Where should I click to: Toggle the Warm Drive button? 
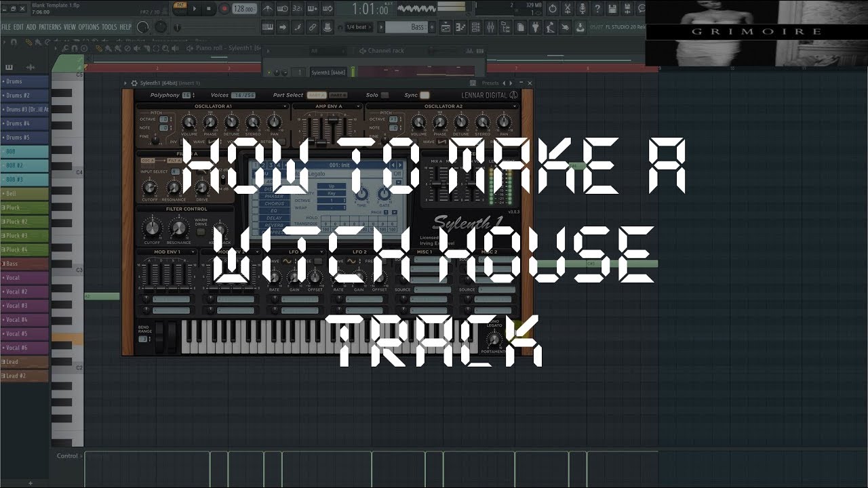pos(201,232)
